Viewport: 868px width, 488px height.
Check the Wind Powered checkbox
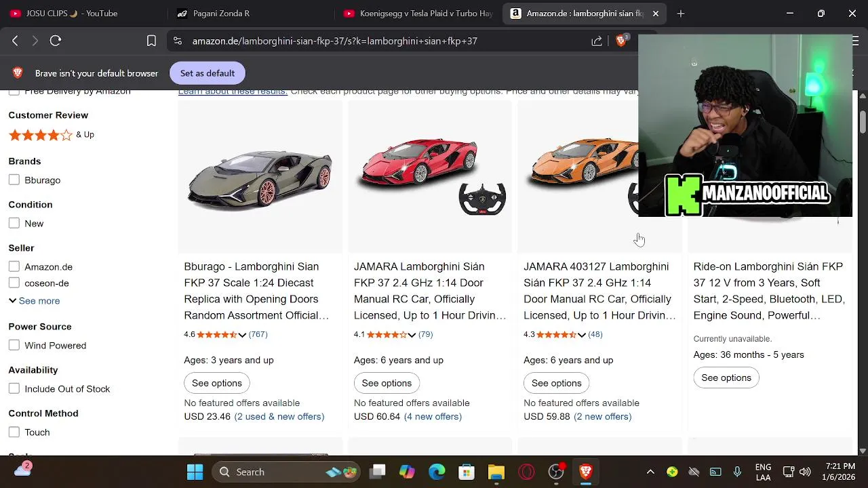14,345
